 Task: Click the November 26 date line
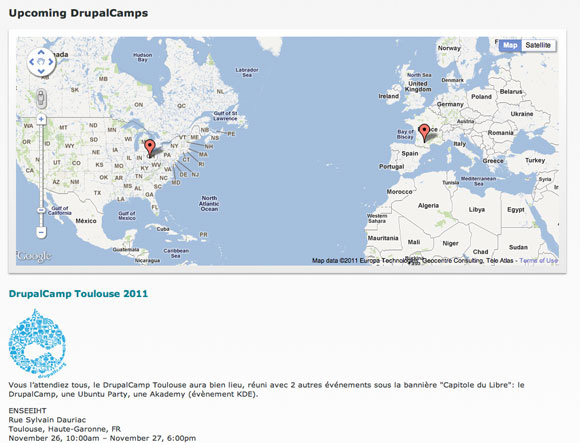pyautogui.click(x=102, y=438)
